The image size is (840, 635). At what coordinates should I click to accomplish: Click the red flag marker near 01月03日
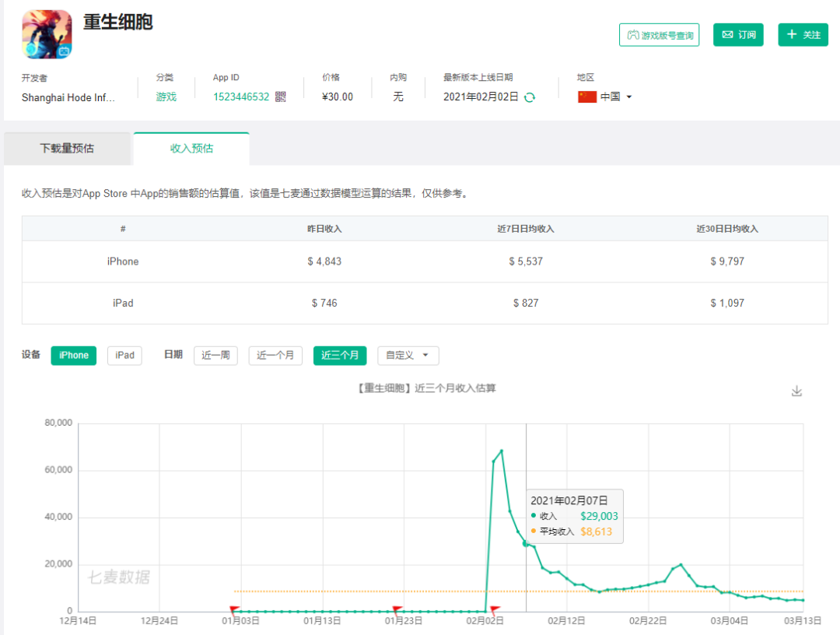pyautogui.click(x=234, y=610)
